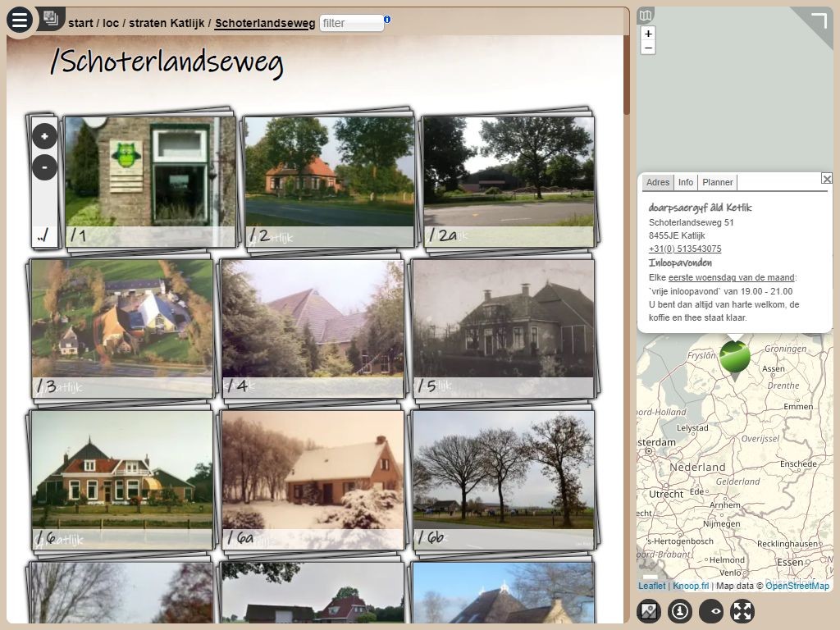Screen dimensions: 840x630
Task: Open Leaflet attribution link
Action: coord(651,586)
